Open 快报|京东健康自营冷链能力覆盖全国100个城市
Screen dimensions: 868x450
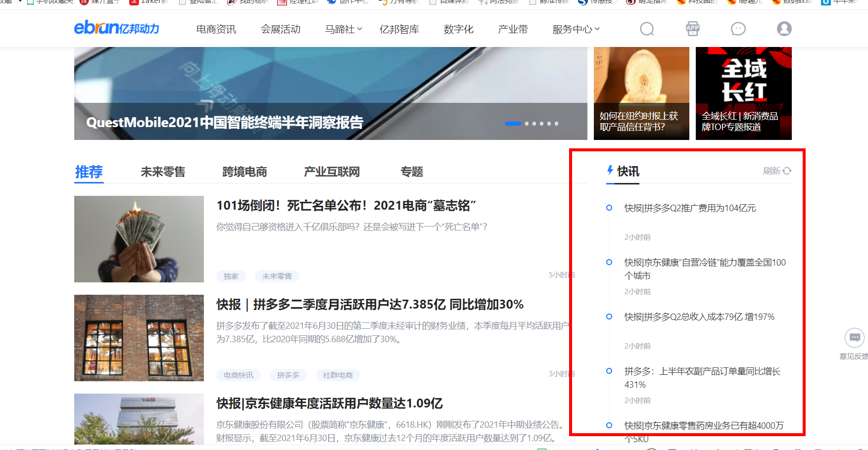705,269
